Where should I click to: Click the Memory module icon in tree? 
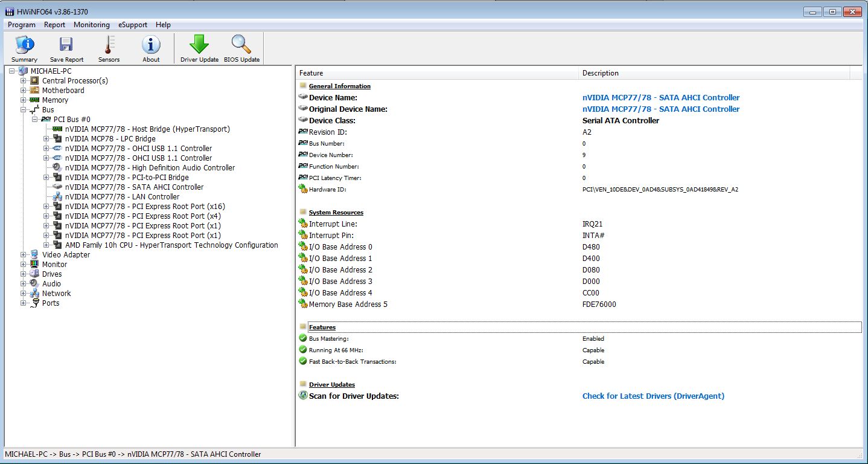[34, 100]
